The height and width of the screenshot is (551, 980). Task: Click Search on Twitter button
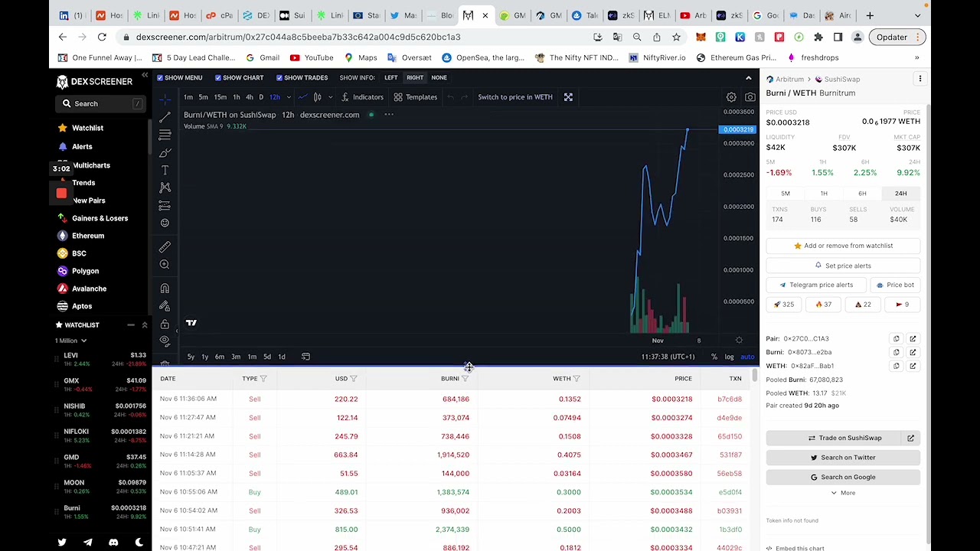point(842,458)
